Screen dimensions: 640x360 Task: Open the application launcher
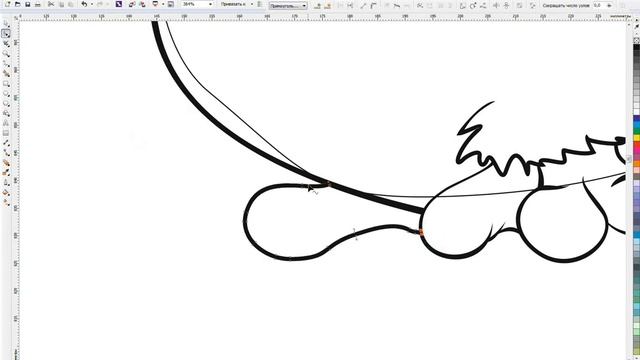[x=155, y=4]
